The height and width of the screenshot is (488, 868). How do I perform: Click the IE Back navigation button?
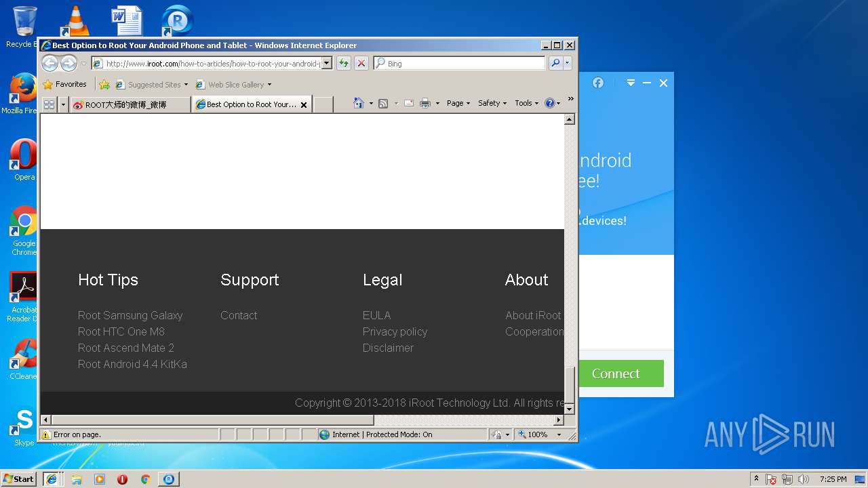50,64
